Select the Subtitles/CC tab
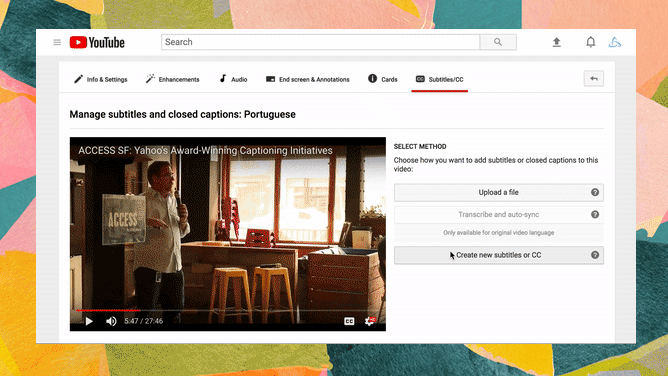The image size is (668, 376). coord(440,79)
